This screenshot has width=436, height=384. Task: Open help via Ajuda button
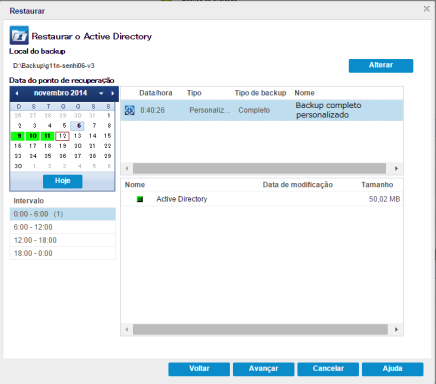[x=393, y=369]
